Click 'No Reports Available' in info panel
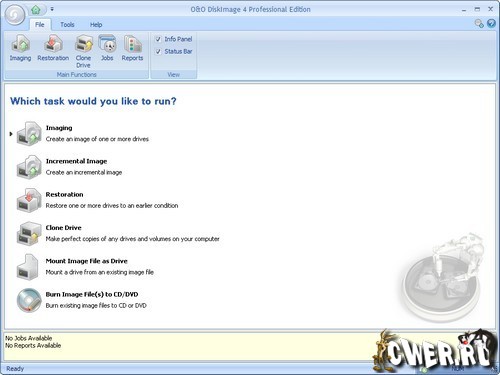The width and height of the screenshot is (500, 375). (33, 346)
